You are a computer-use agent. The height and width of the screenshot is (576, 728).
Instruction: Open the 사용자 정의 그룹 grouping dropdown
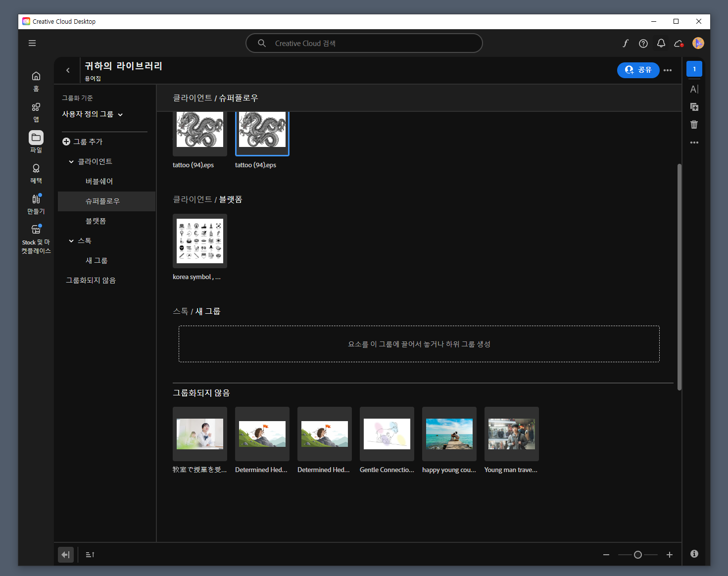coord(93,114)
